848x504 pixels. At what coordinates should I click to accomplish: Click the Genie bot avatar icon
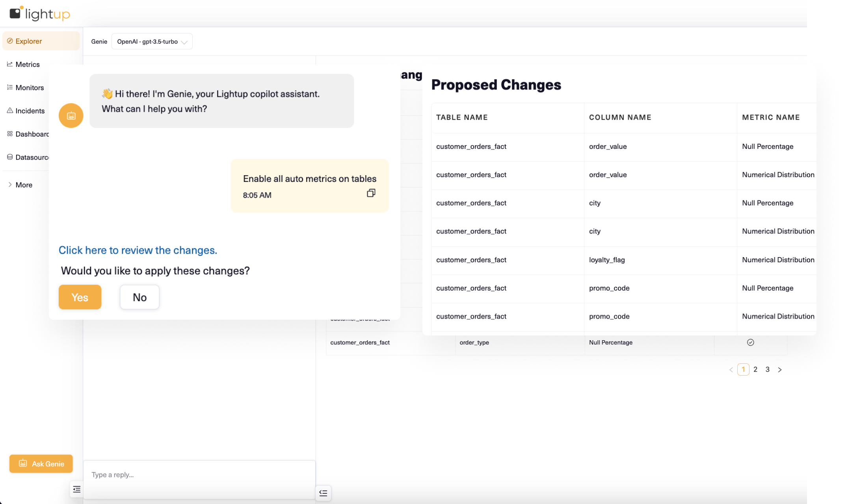[x=71, y=116]
